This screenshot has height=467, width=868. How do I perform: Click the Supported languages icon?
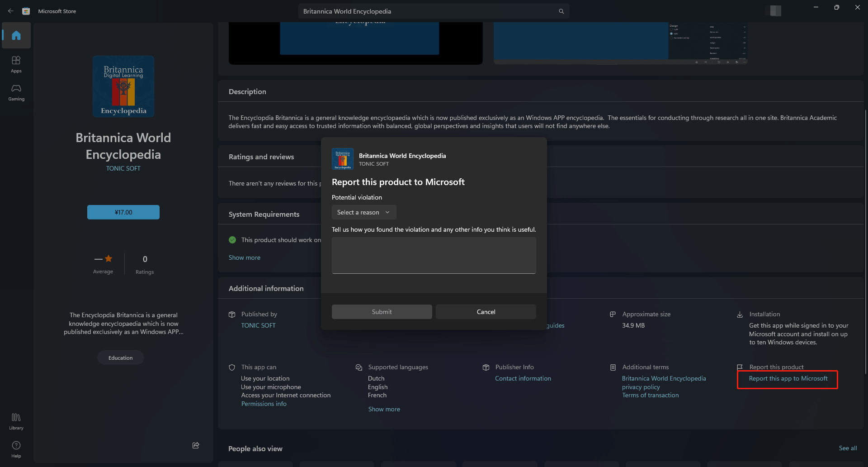[x=359, y=367]
